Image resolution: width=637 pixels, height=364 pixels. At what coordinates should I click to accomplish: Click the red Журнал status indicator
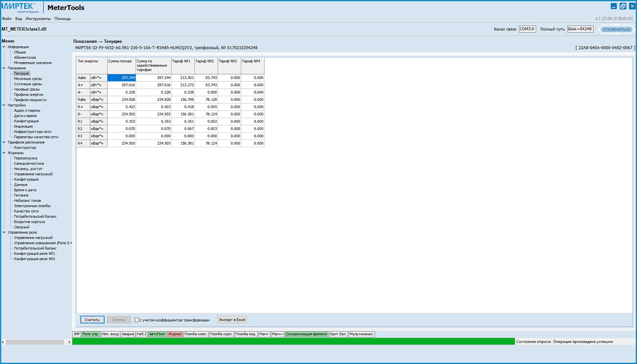[x=175, y=334]
